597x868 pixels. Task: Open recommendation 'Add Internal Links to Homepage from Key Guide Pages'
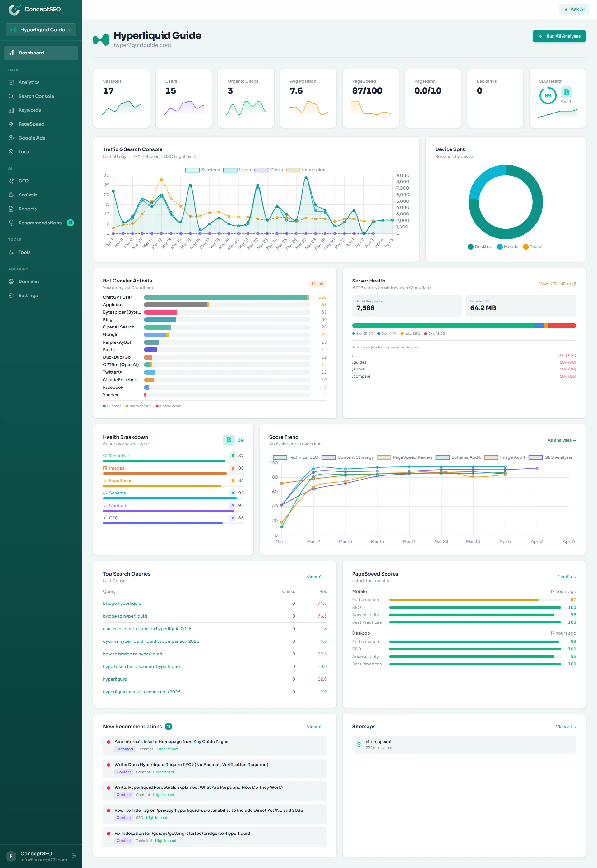click(x=215, y=745)
